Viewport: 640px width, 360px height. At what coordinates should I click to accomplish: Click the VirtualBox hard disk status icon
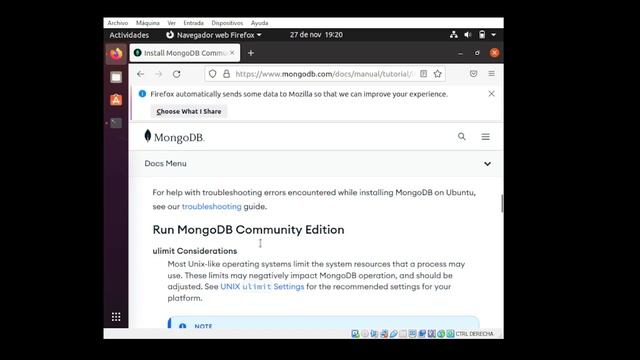click(x=355, y=334)
